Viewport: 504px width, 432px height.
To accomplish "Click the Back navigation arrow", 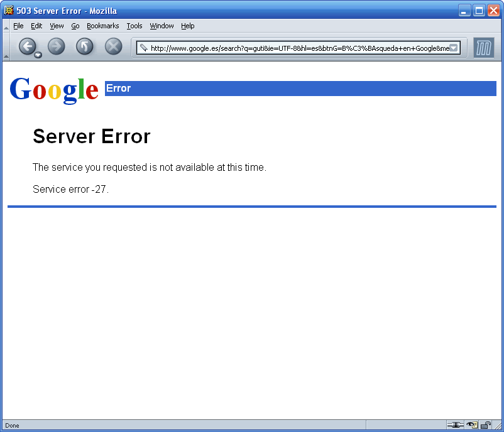I will 29,46.
